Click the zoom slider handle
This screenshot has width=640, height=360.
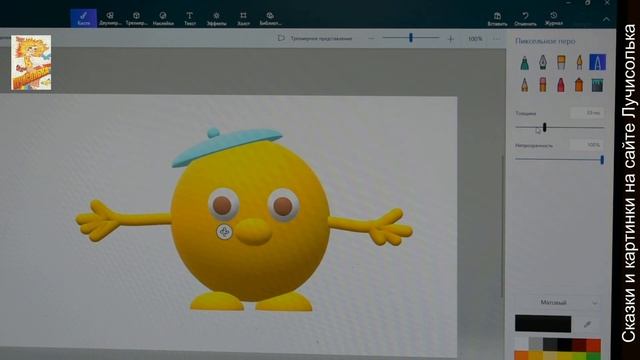click(411, 38)
